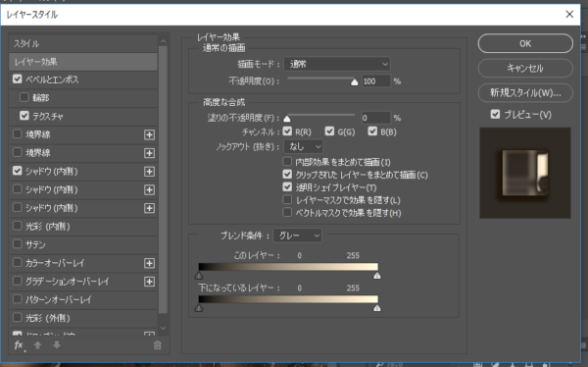This screenshot has height=367, width=588.
Task: Open the ブレンド条件 グレー dropdown
Action: click(x=297, y=236)
